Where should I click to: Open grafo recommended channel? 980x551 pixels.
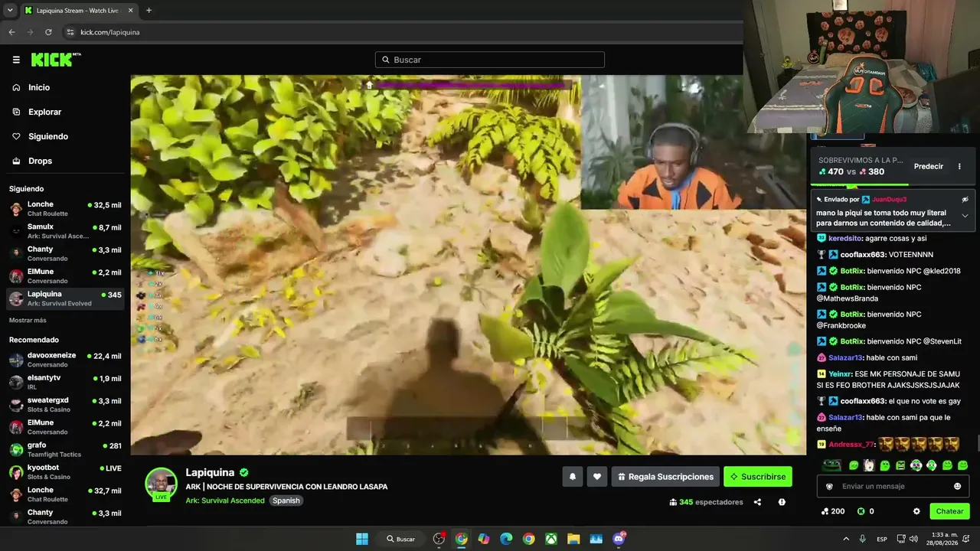tap(65, 449)
